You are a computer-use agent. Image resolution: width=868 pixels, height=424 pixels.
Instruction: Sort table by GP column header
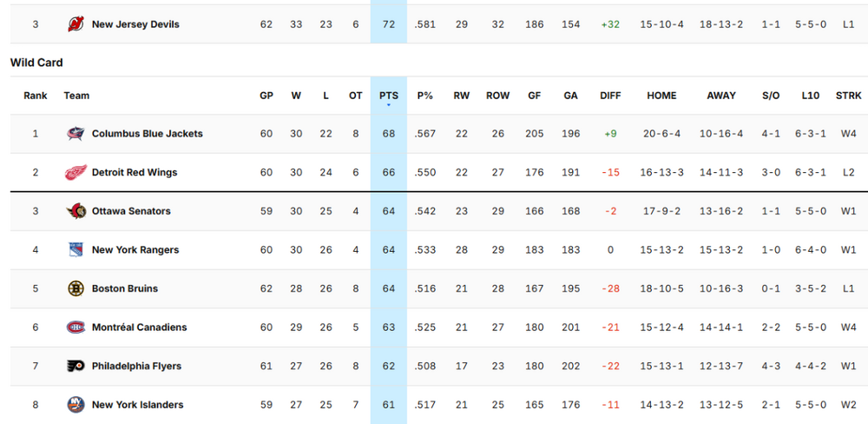tap(266, 96)
